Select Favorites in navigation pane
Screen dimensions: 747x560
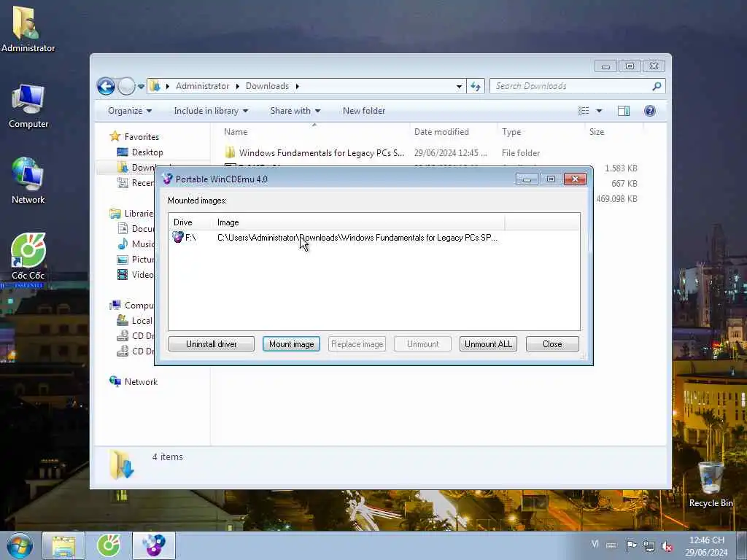[142, 136]
